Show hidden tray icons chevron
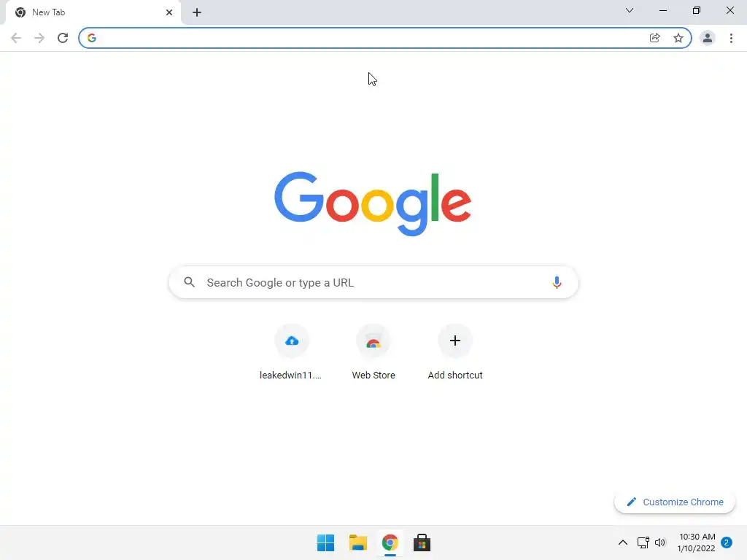 tap(623, 542)
